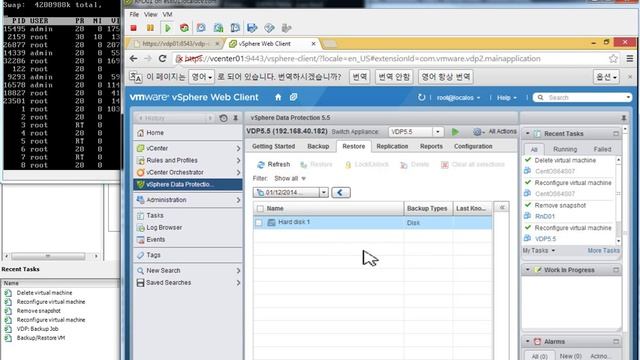Expand vCenter navigator item
This screenshot has width=640, height=360.
238,149
